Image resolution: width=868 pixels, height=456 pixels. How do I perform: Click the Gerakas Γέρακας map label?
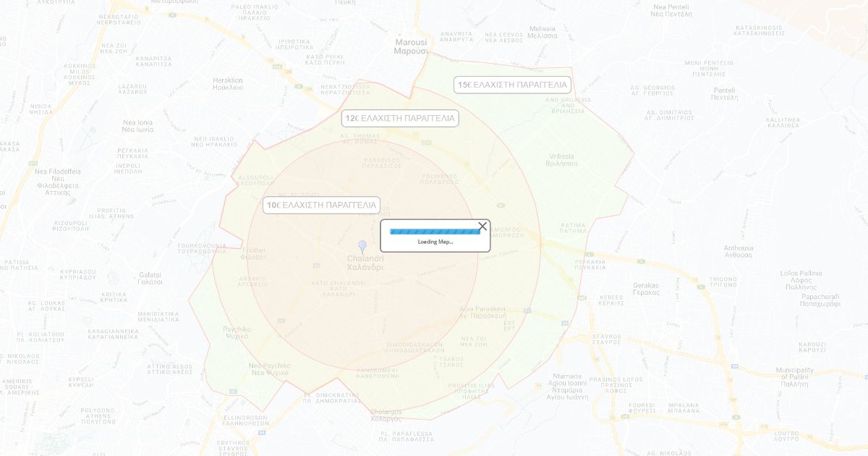pos(646,289)
